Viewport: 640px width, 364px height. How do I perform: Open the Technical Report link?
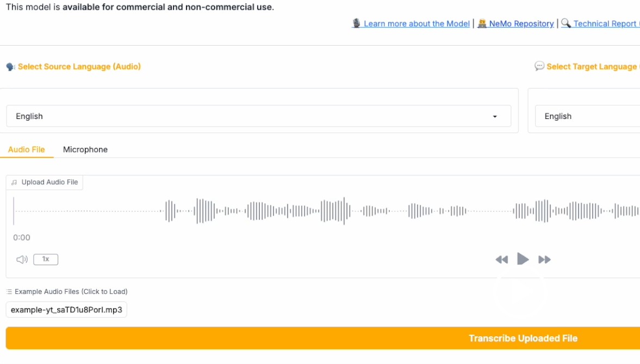[x=604, y=23]
